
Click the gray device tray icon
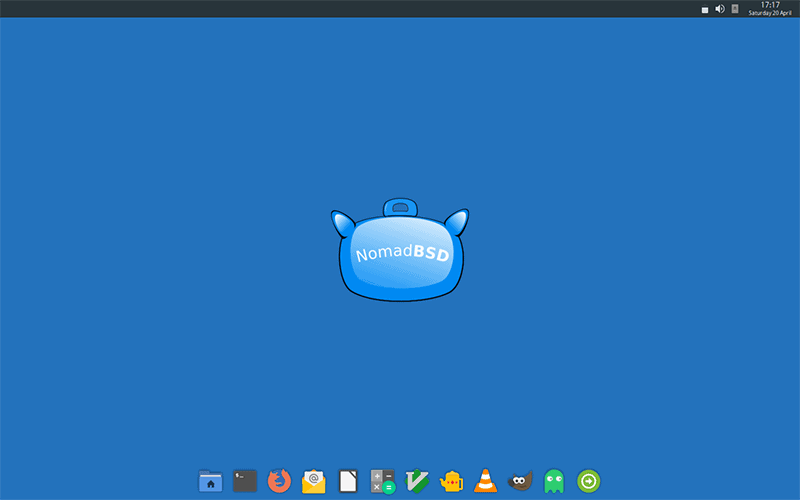pyautogui.click(x=735, y=9)
